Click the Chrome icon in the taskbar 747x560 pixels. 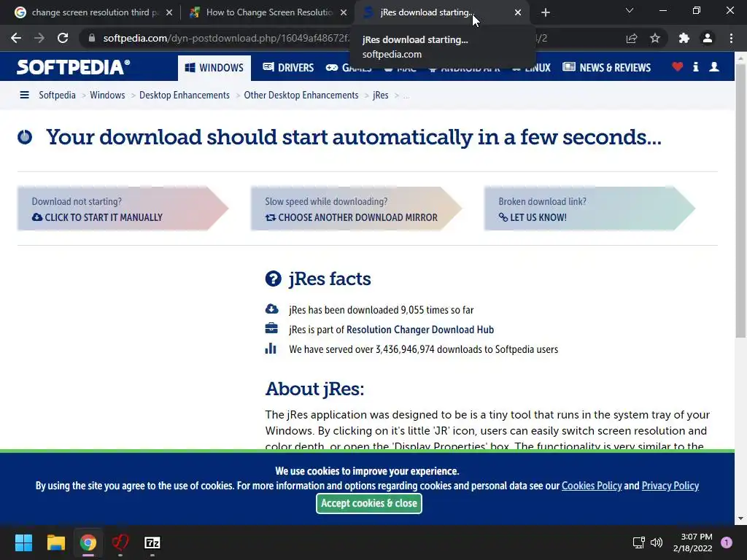coord(88,542)
